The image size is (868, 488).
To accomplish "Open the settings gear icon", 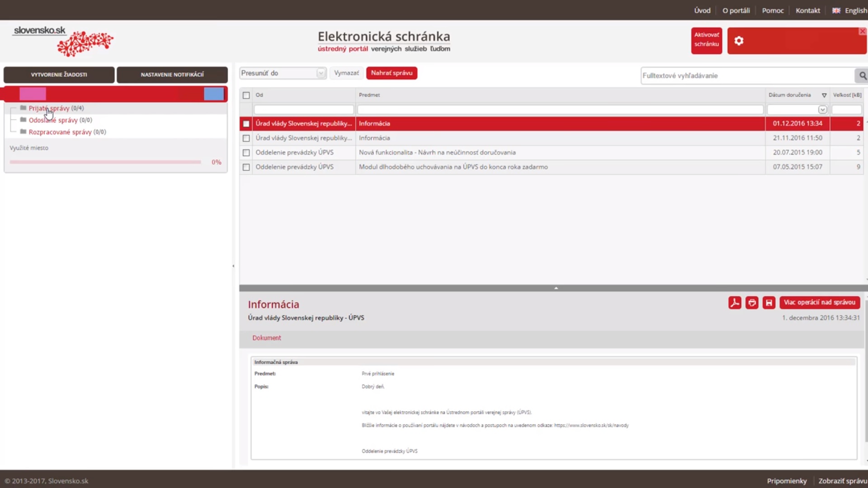I will tap(739, 41).
